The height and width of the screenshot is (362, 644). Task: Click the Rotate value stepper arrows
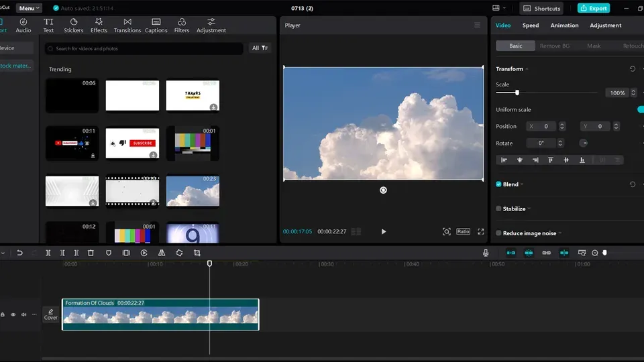tap(559, 143)
